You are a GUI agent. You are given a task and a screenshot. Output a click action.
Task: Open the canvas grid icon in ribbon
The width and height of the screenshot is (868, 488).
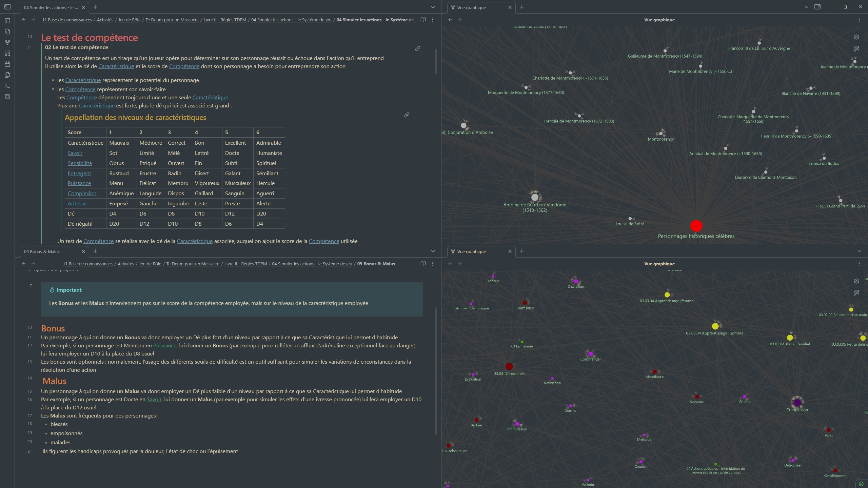coord(7,53)
